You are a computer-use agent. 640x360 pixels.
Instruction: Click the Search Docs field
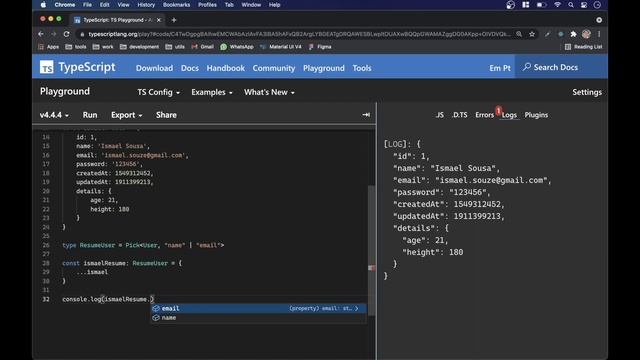pyautogui.click(x=561, y=67)
